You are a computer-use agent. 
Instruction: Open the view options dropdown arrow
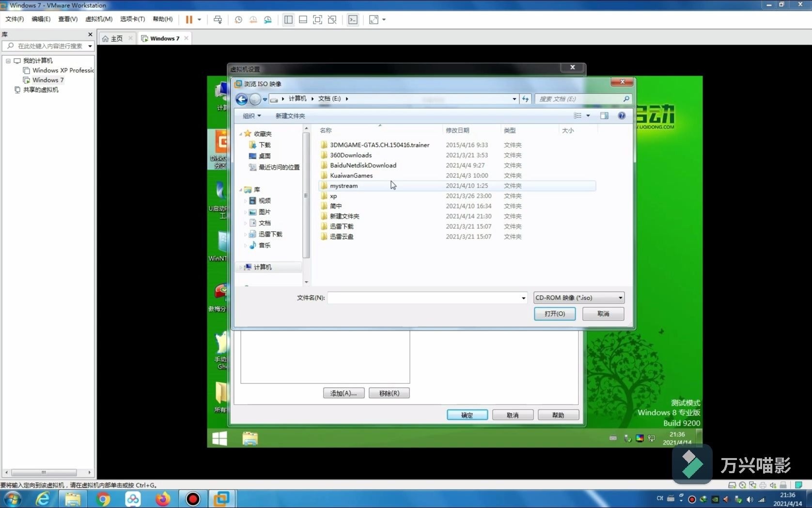(588, 115)
